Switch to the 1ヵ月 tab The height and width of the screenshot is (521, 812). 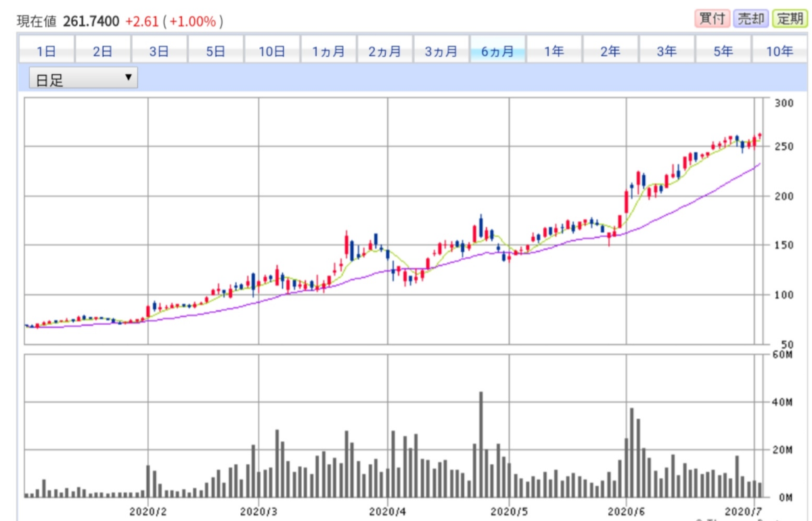328,51
